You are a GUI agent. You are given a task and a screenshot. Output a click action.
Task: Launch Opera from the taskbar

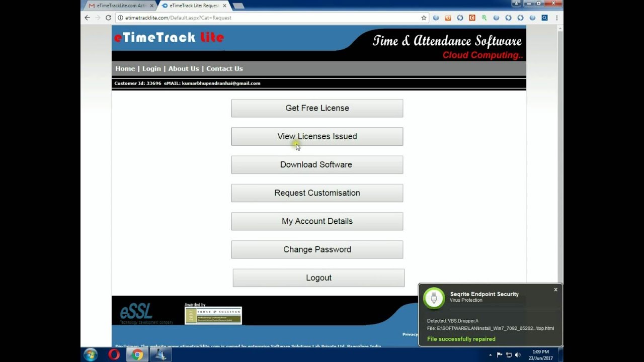pos(114,355)
